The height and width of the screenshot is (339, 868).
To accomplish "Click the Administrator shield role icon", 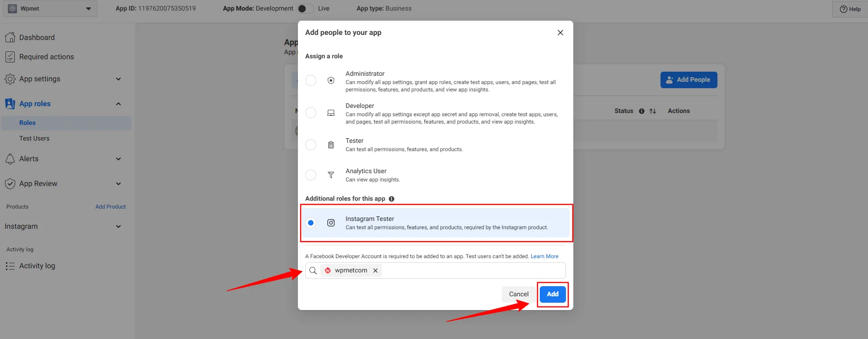I will (x=331, y=80).
